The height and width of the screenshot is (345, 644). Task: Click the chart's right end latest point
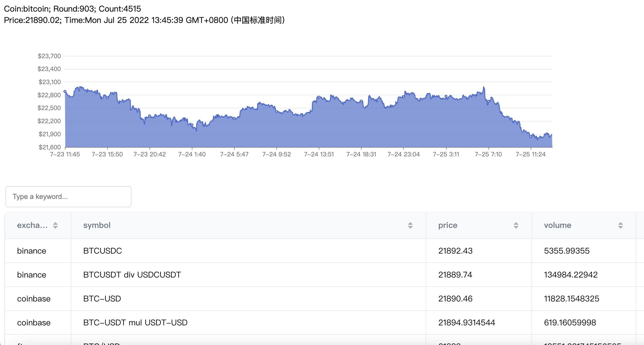click(x=552, y=135)
